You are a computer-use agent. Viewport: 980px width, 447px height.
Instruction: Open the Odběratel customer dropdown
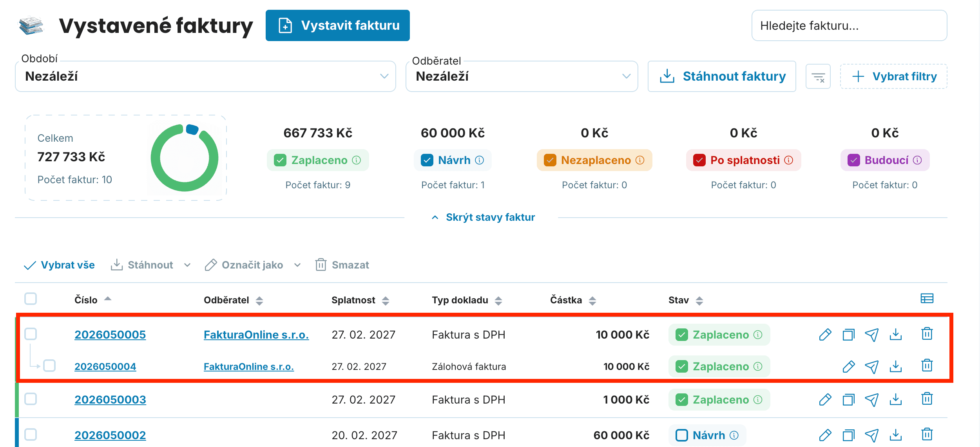tap(522, 76)
